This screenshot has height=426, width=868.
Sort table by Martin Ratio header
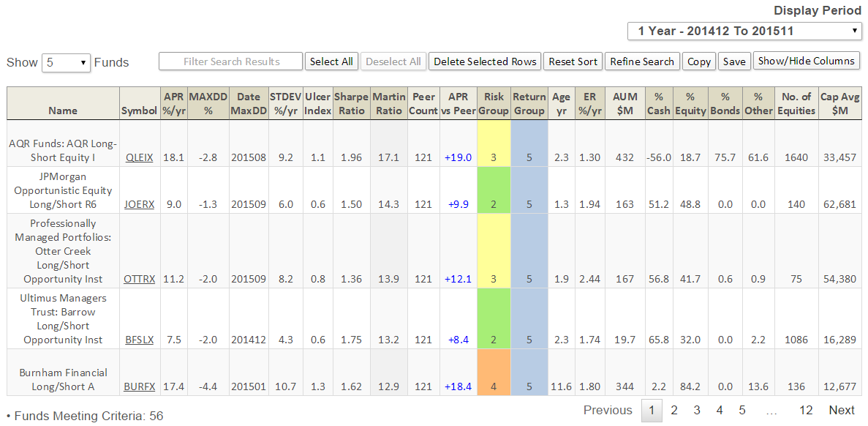pyautogui.click(x=388, y=104)
